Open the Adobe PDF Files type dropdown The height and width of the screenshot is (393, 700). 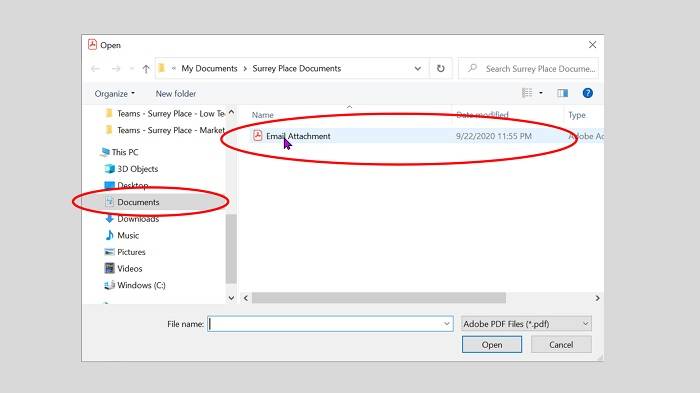(526, 324)
